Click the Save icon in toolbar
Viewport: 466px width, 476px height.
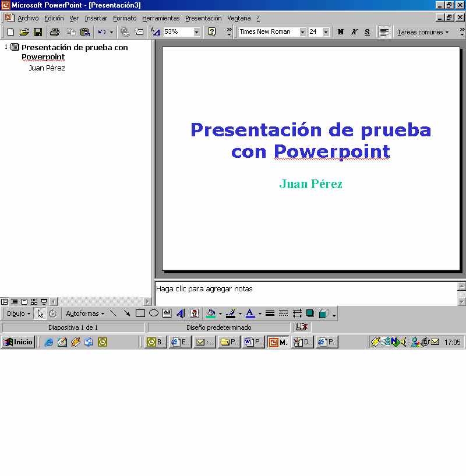(x=37, y=32)
